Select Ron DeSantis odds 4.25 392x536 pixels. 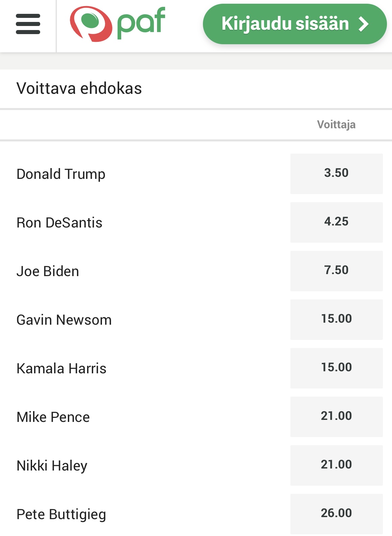(x=336, y=222)
